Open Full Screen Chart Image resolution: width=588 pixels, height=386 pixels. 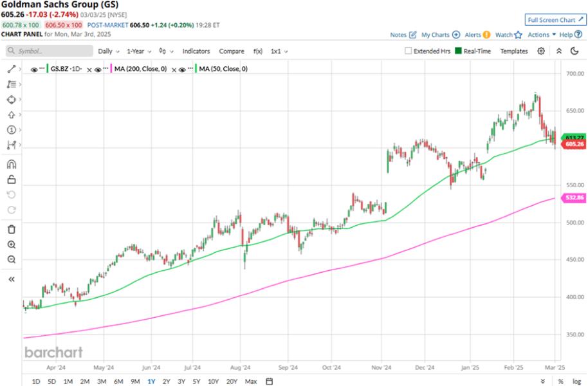[x=555, y=20]
